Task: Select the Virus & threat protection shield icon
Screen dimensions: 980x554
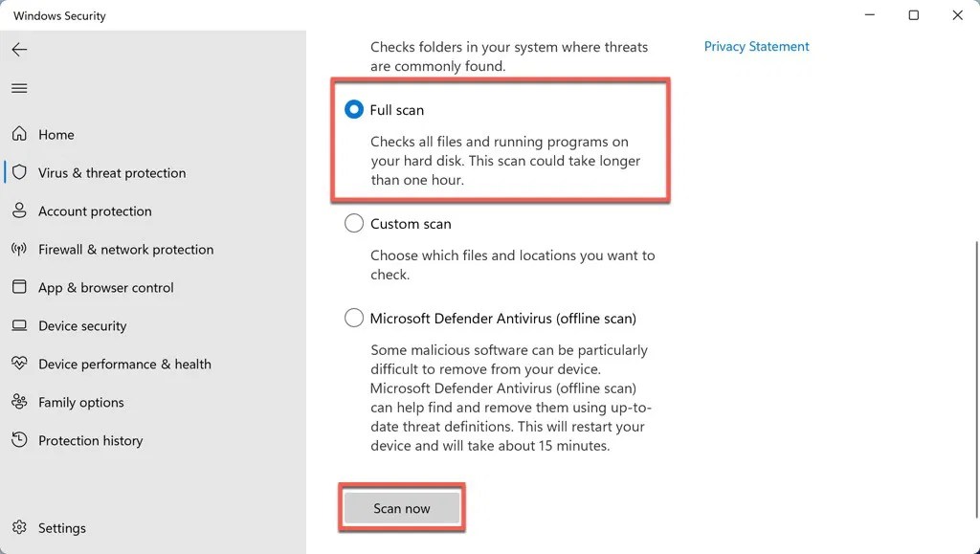Action: 20,172
